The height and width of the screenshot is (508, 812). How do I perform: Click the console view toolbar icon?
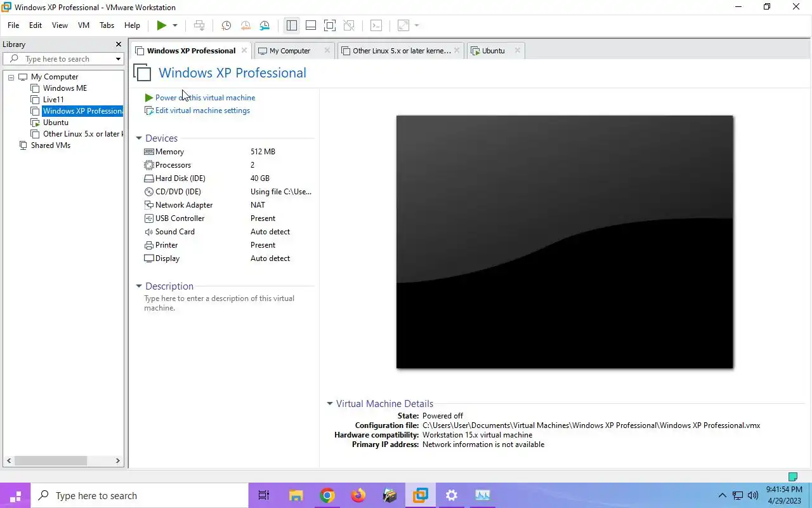[x=376, y=25]
